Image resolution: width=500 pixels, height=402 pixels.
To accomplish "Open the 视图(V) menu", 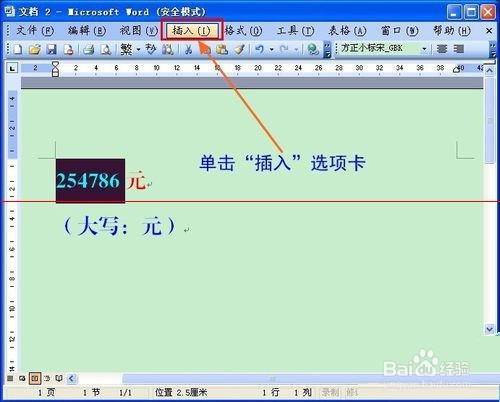I will (x=139, y=31).
